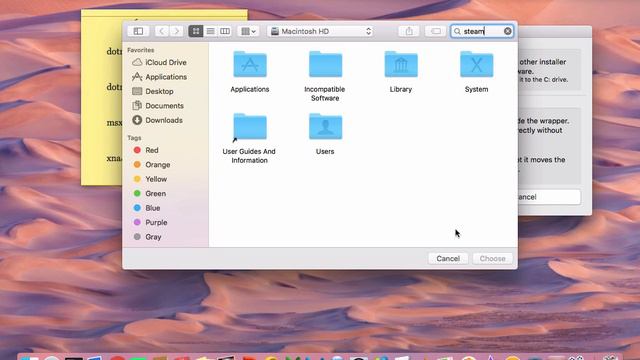The width and height of the screenshot is (640, 360).
Task: Select the Library folder icon
Action: [401, 64]
